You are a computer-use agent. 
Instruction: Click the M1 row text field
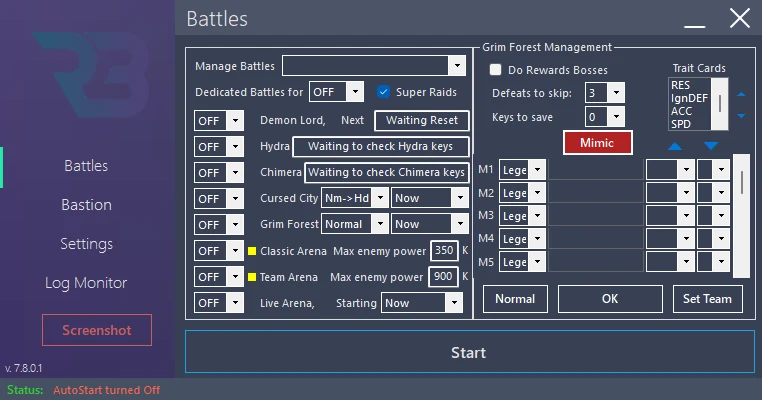click(596, 170)
